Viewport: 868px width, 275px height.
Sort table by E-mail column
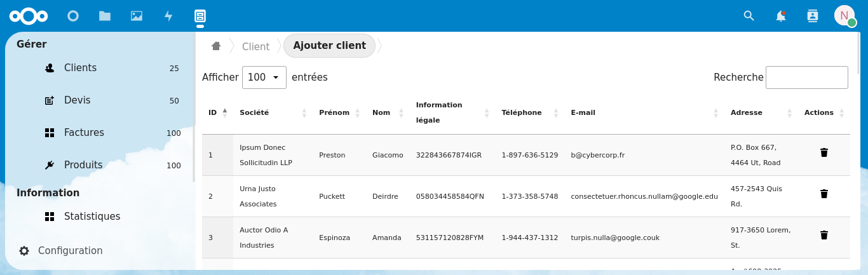click(644, 112)
